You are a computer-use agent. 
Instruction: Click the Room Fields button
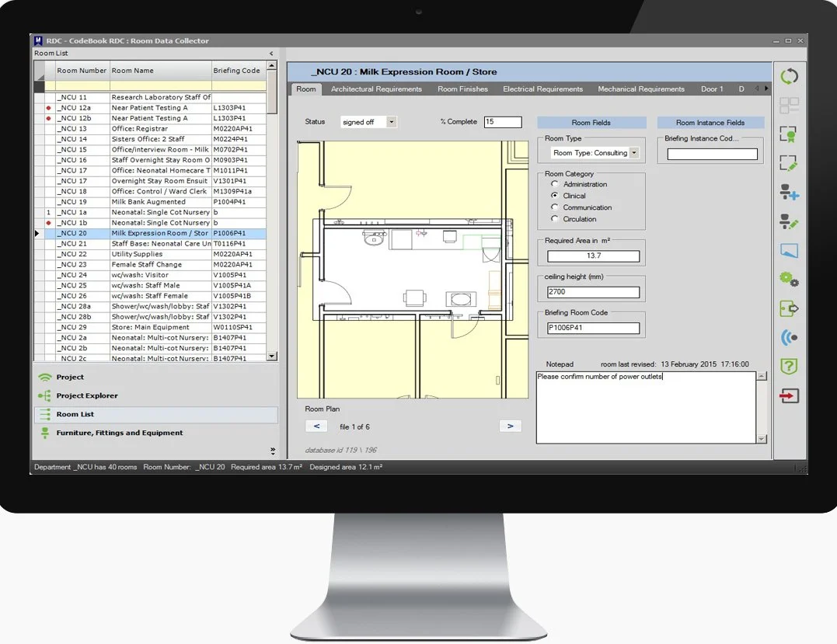(x=591, y=123)
